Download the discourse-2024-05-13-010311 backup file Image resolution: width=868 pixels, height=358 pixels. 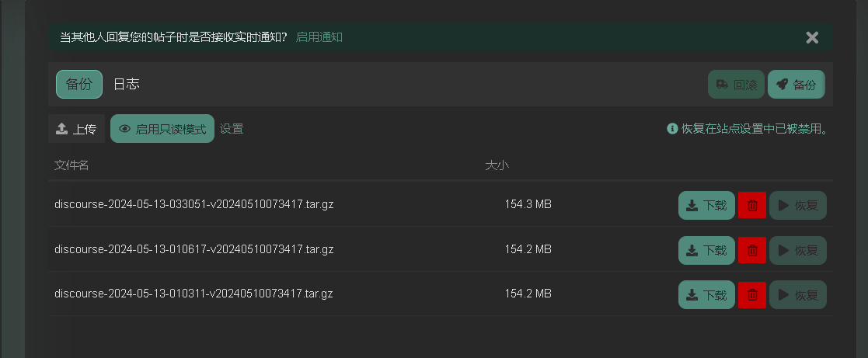pos(706,295)
